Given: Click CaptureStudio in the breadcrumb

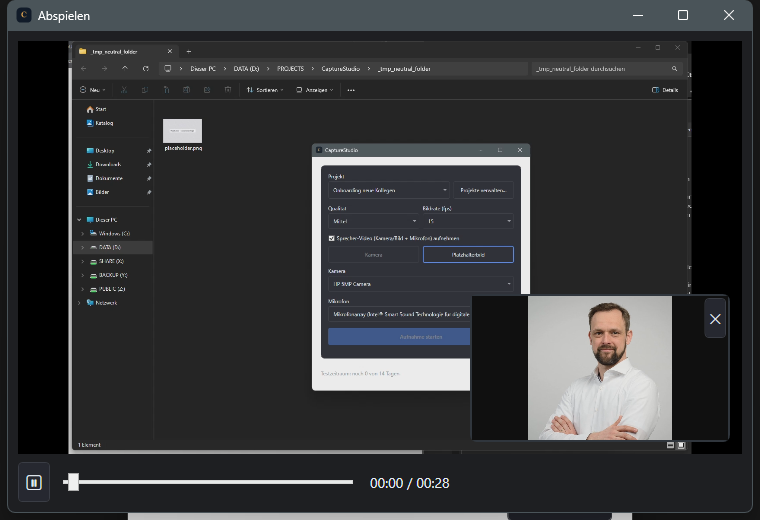Looking at the screenshot, I should (341, 69).
